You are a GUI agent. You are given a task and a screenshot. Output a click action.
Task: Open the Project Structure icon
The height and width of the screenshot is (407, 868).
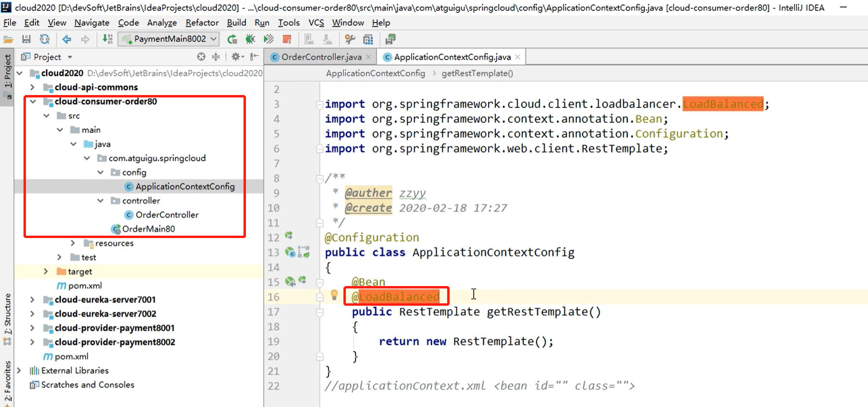pos(368,39)
